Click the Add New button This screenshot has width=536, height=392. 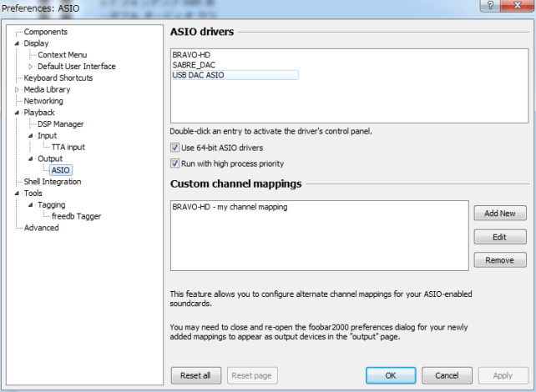(x=499, y=214)
